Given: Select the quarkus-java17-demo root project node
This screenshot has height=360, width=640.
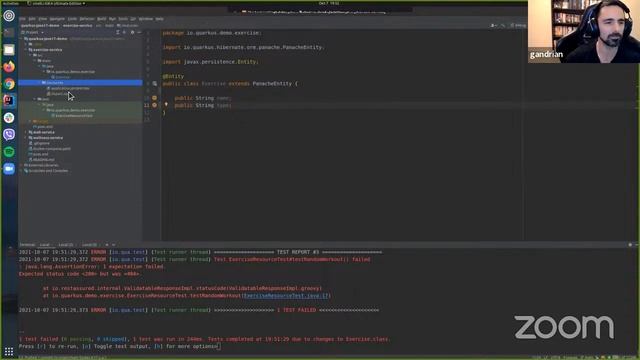Looking at the screenshot, I should [x=48, y=39].
